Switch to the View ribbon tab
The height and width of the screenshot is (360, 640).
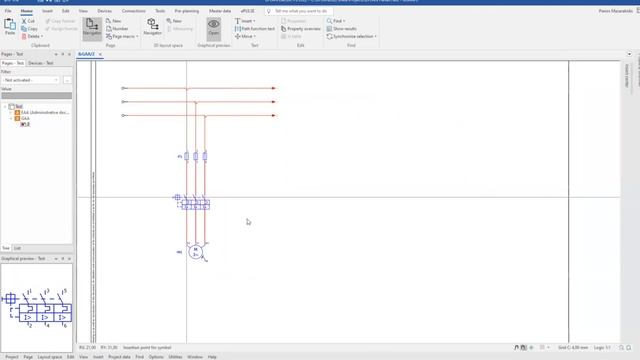pyautogui.click(x=83, y=11)
